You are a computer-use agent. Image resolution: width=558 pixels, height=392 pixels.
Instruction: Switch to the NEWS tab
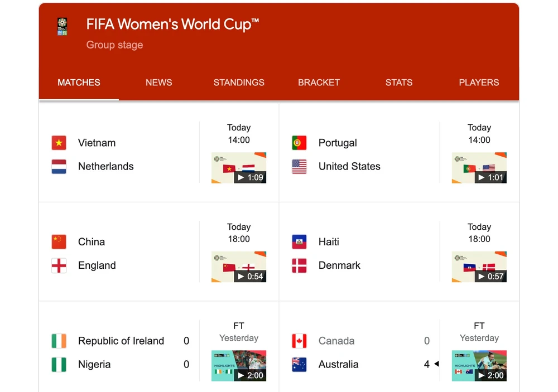[158, 83]
